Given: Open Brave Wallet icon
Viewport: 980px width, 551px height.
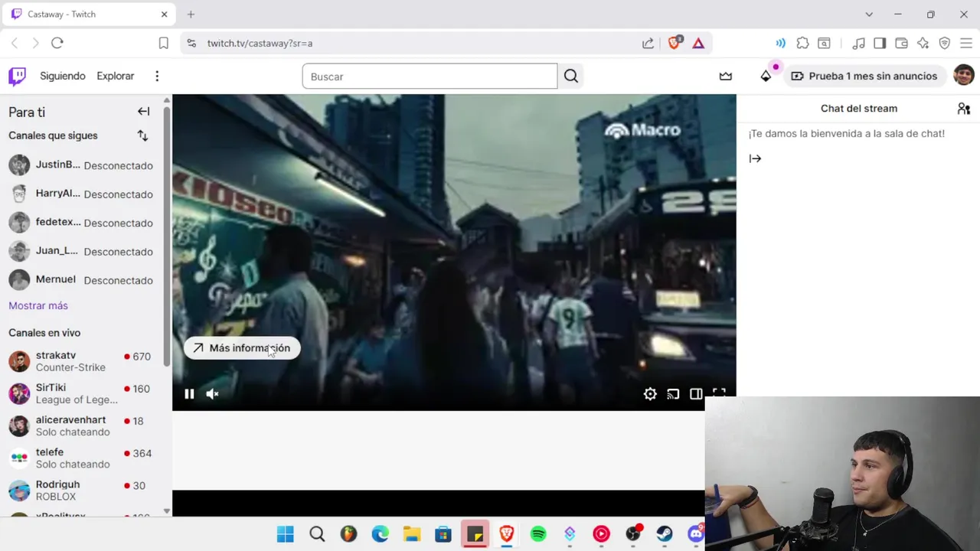Looking at the screenshot, I should pyautogui.click(x=901, y=43).
